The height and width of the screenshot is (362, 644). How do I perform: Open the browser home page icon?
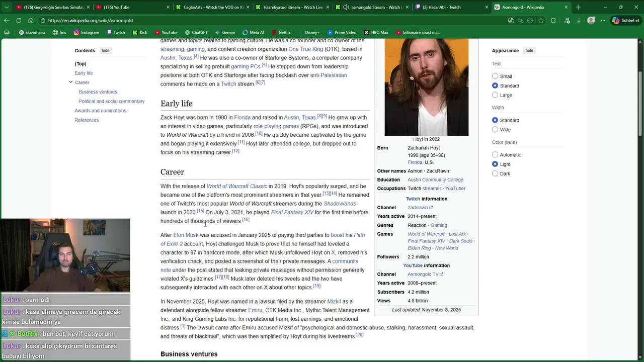(31, 20)
